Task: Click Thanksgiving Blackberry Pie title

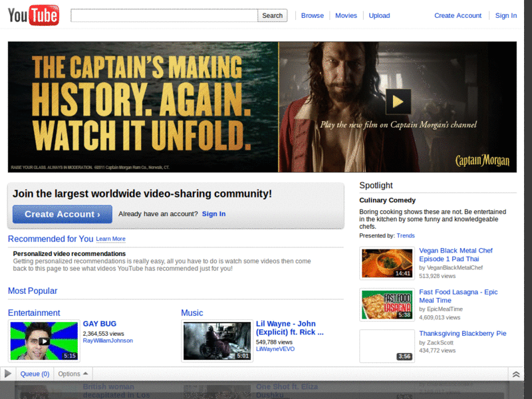Action: (x=462, y=334)
